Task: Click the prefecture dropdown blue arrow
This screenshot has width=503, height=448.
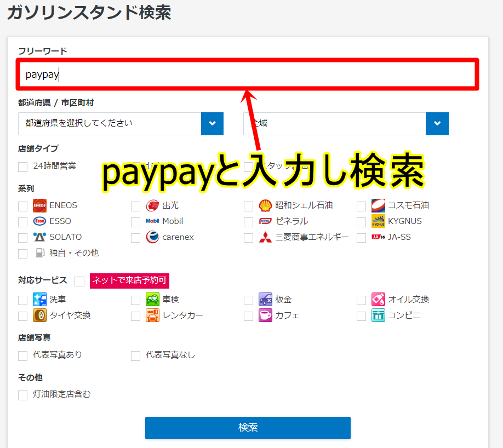Action: pyautogui.click(x=213, y=123)
